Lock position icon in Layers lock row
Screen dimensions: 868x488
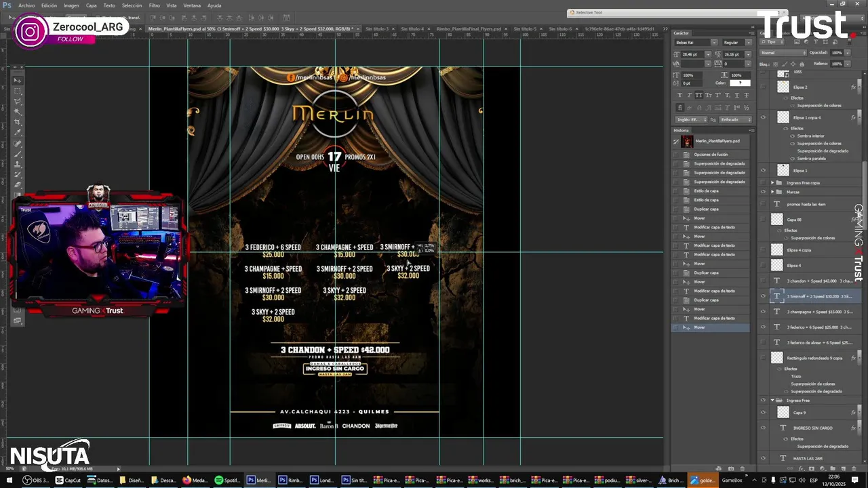coord(793,64)
